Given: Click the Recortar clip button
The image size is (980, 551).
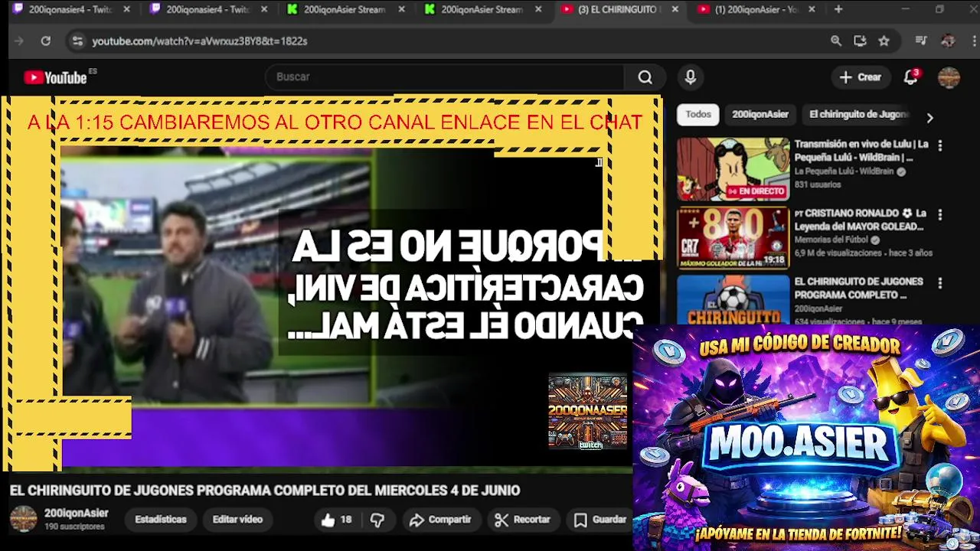Looking at the screenshot, I should [523, 520].
